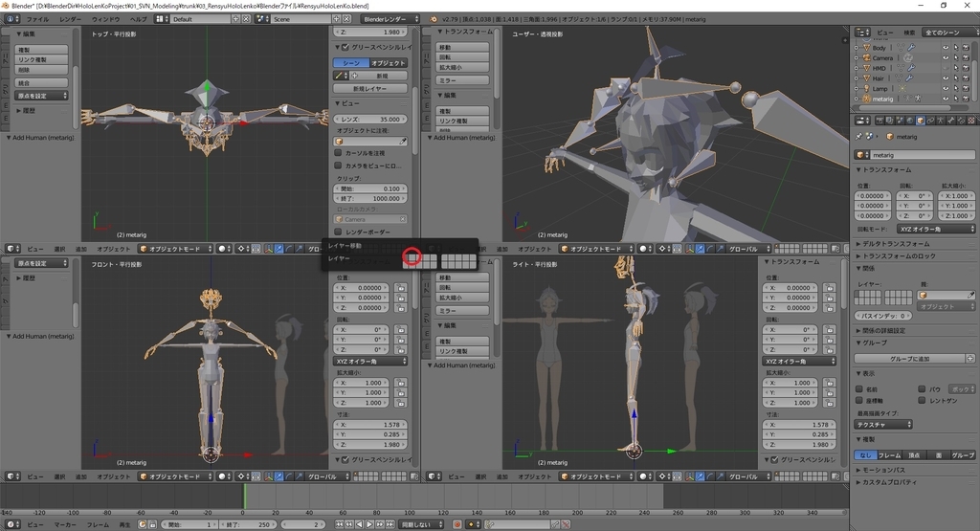Toggle visibility eye for Camera object
Viewport: 980px width, 531px height.
point(946,57)
